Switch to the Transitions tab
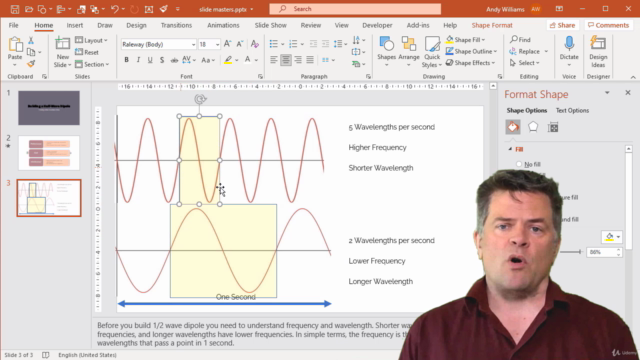640x360 pixels. [x=176, y=25]
